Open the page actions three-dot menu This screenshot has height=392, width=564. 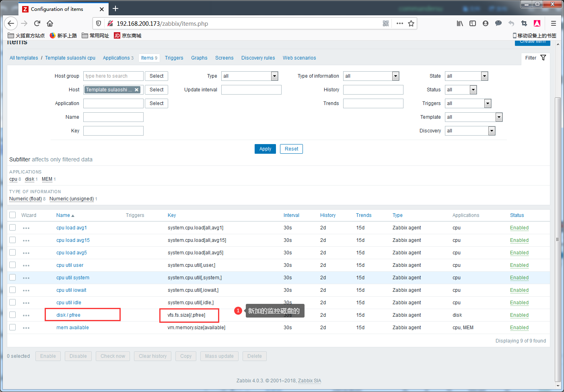coord(399,23)
